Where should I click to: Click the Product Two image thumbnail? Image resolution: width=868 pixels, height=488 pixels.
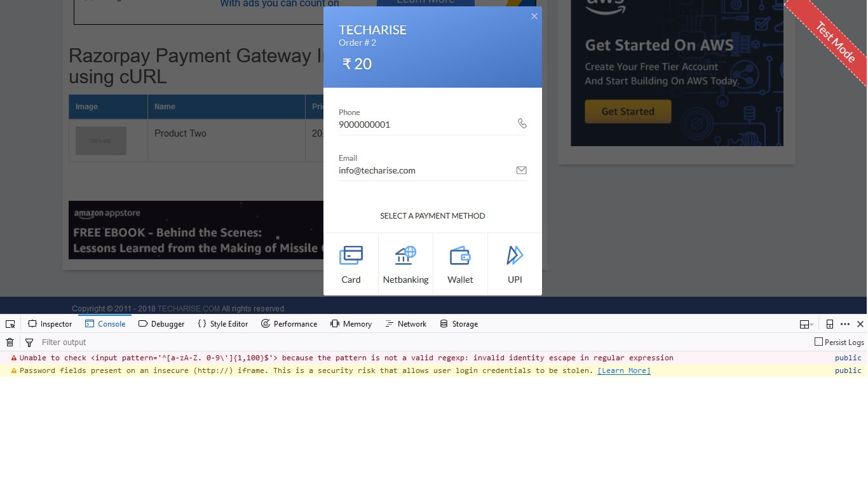[101, 140]
